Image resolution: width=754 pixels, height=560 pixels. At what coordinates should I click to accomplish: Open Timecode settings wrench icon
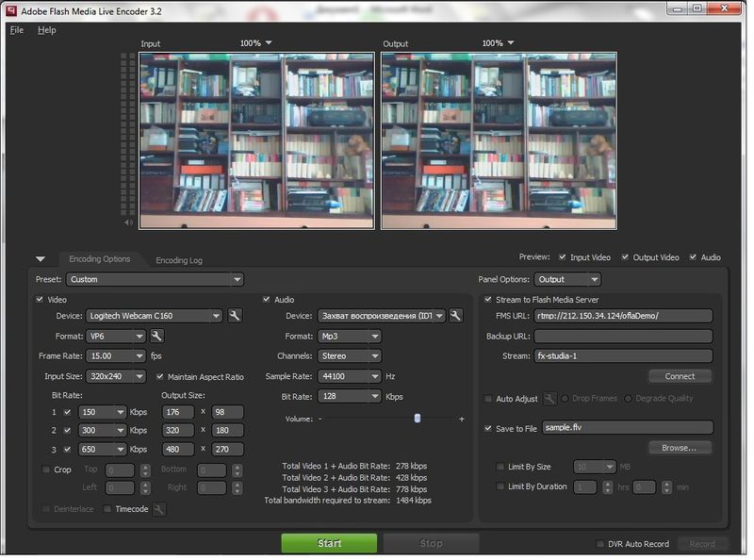point(158,509)
